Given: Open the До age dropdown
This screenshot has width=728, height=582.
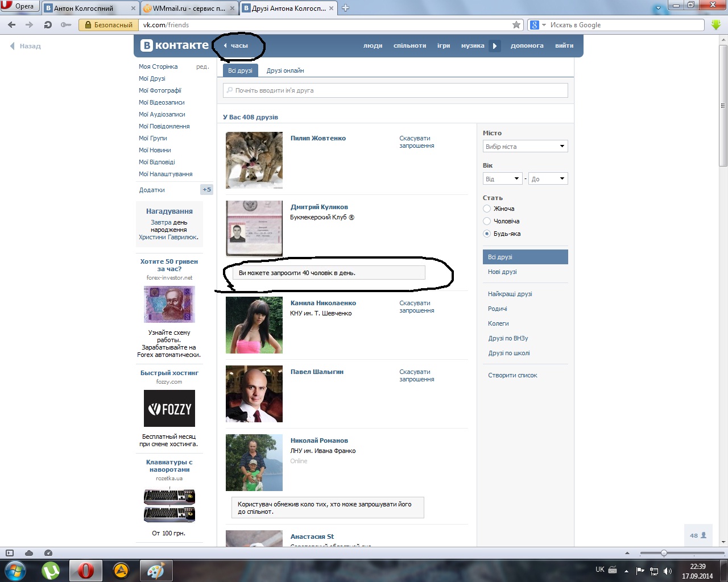Looking at the screenshot, I should 548,178.
